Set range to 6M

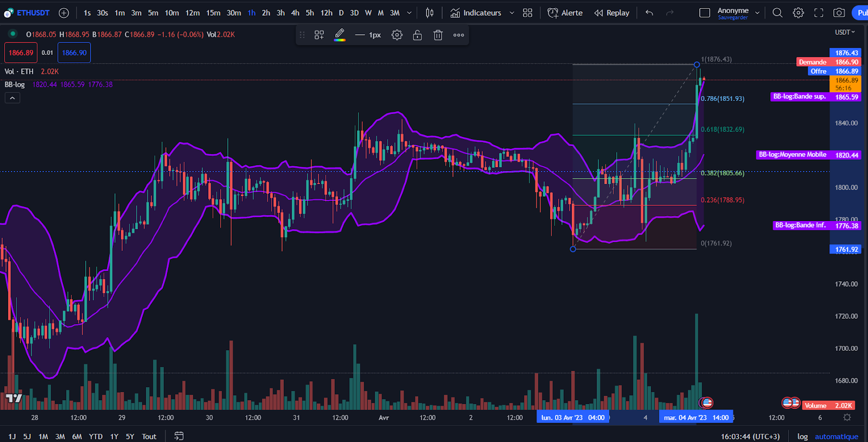point(77,437)
